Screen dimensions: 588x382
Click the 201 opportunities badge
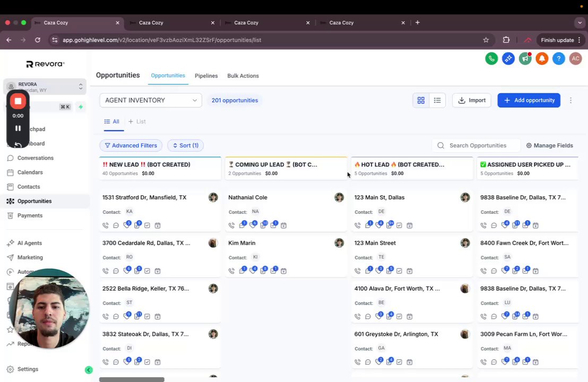(235, 100)
